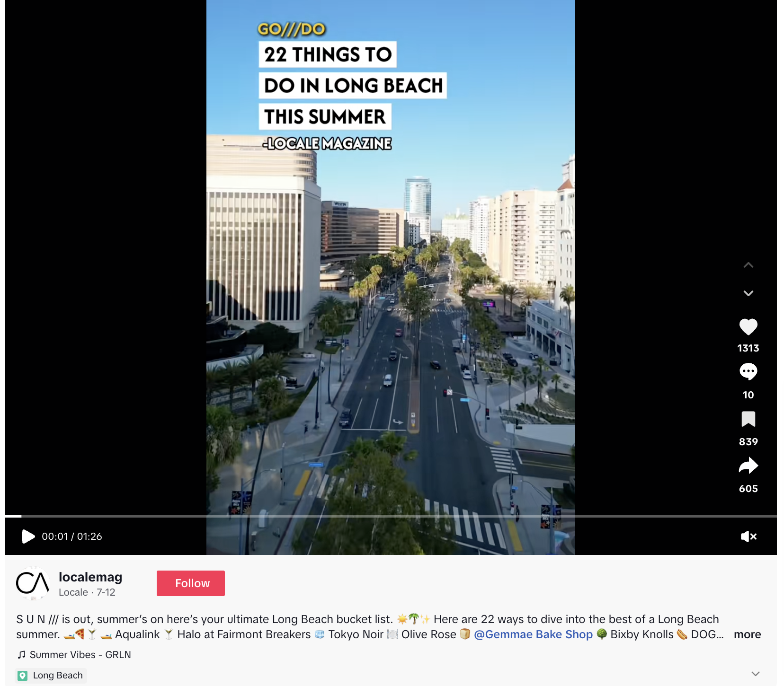Play the video with the play button
The image size is (784, 686).
tap(28, 536)
